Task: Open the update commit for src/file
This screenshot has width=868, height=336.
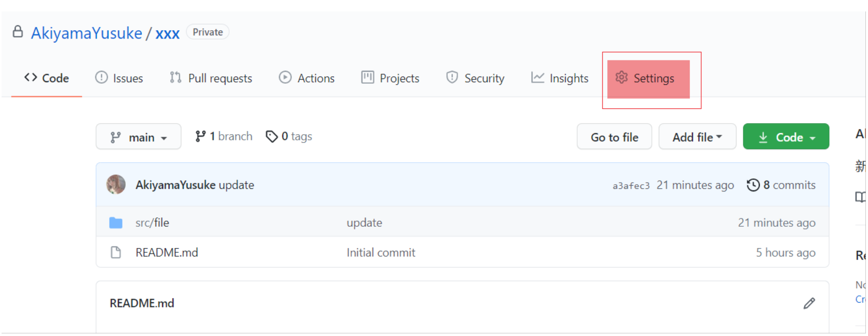Action: pos(365,223)
